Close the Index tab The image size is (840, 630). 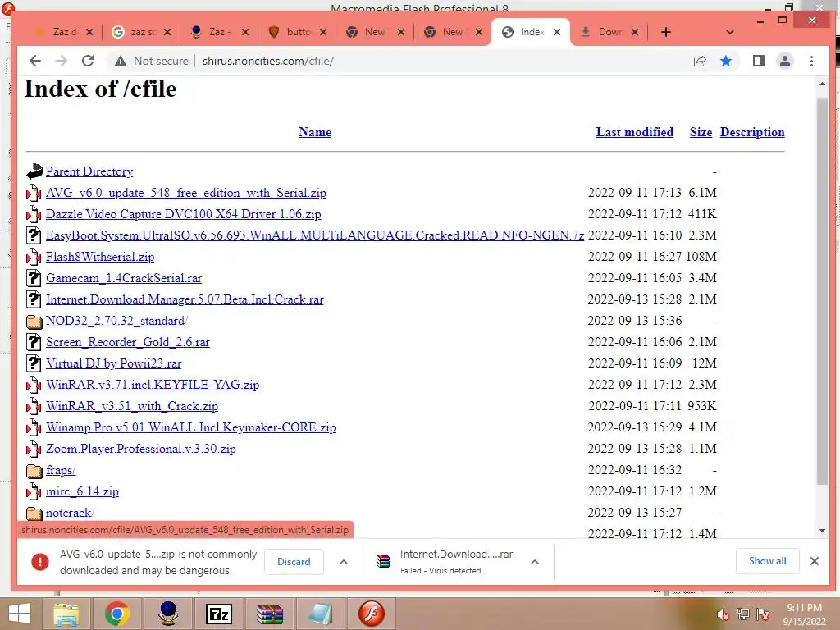557,32
